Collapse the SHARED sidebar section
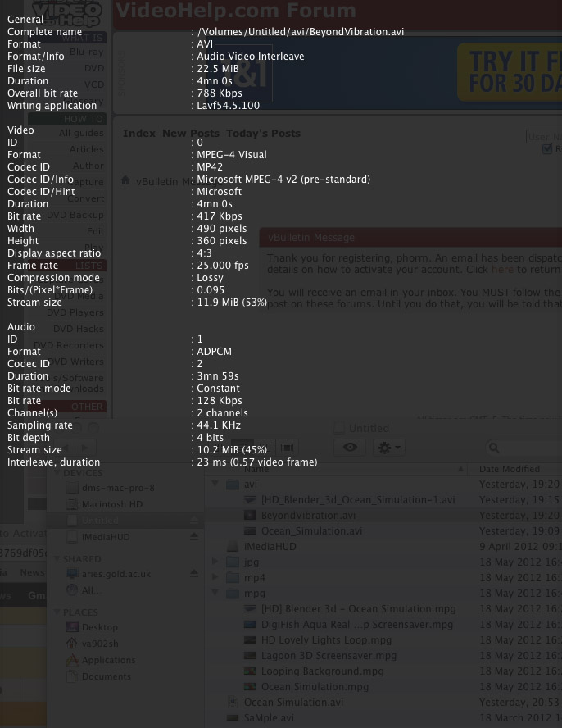This screenshot has width=562, height=728. click(57, 558)
